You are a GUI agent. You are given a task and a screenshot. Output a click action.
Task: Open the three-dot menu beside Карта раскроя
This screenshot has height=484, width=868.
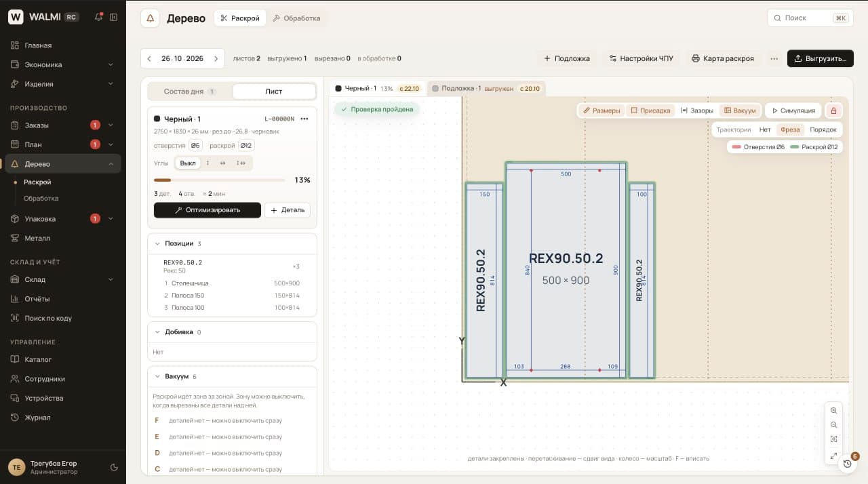[774, 59]
